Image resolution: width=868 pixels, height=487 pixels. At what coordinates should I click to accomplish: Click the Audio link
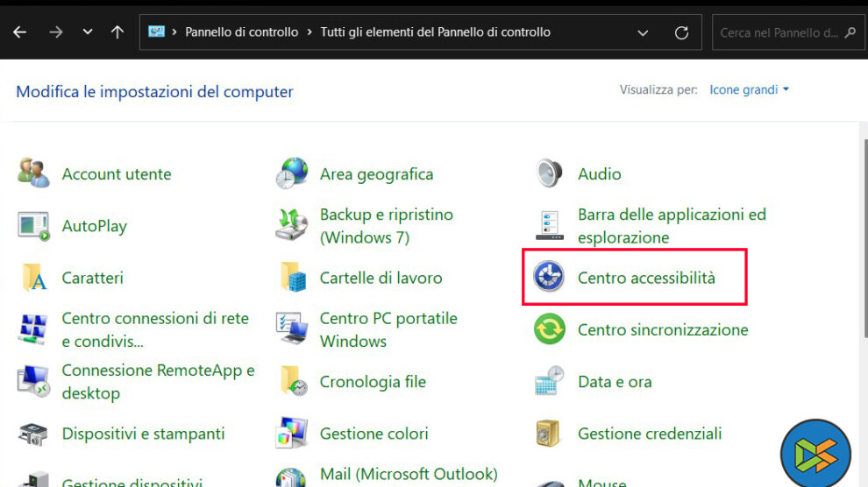point(600,174)
